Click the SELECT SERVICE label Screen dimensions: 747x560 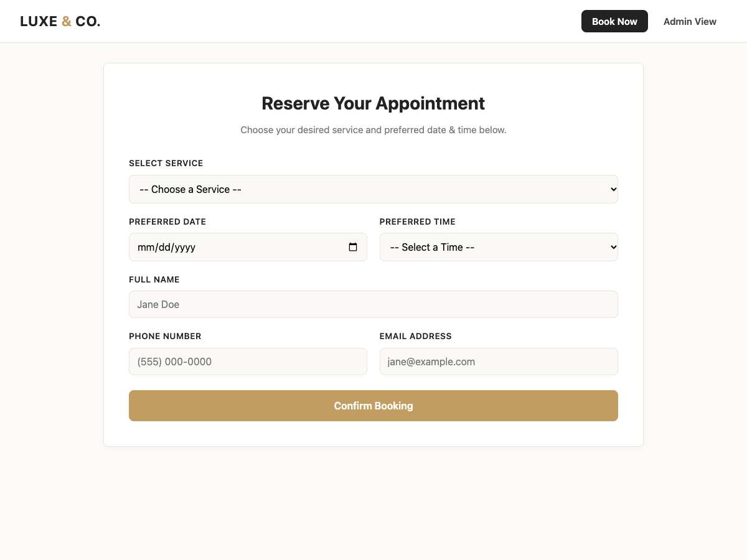(166, 163)
